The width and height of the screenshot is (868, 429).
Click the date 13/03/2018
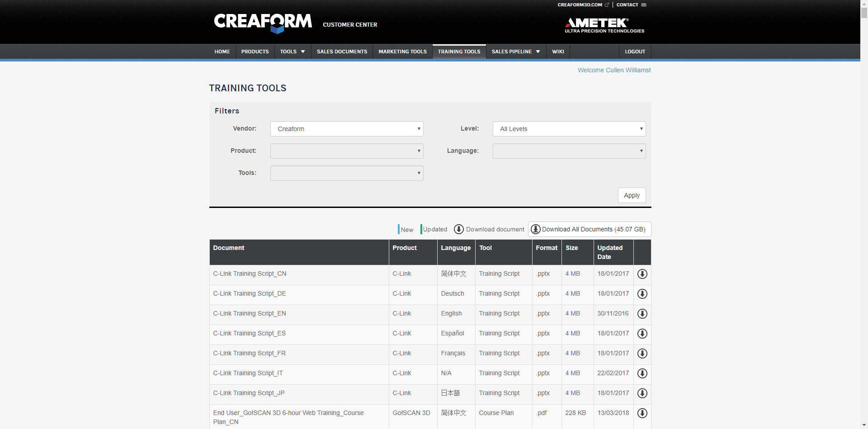point(613,413)
